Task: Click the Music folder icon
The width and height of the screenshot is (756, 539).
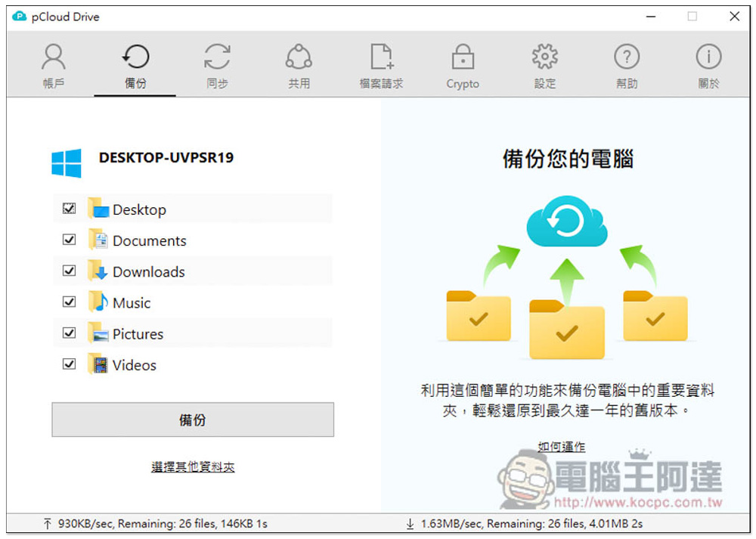Action: pyautogui.click(x=98, y=302)
